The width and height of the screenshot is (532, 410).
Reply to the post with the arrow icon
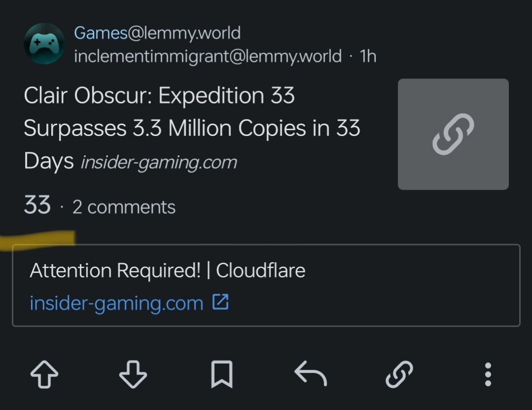(x=310, y=374)
